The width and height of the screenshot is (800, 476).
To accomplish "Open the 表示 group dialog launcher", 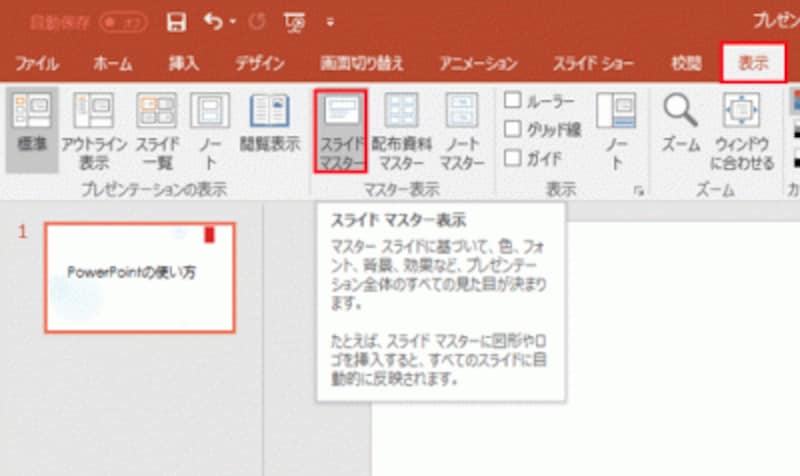I will (x=639, y=191).
